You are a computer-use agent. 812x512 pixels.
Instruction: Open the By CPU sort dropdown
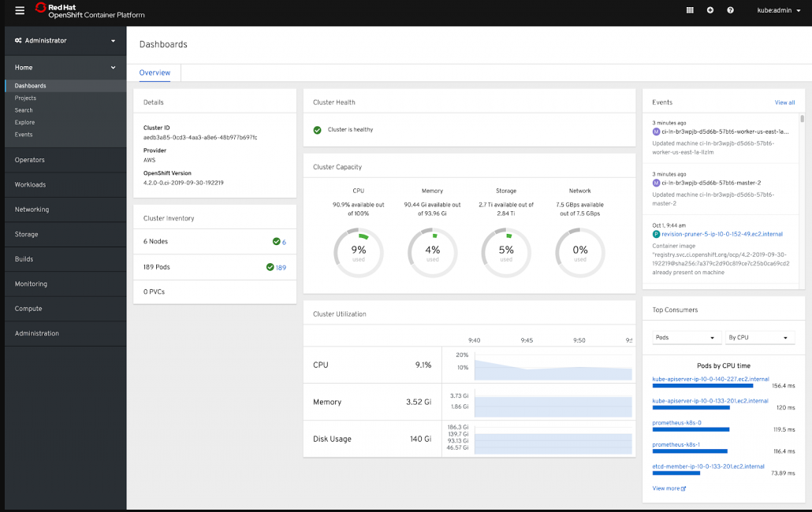[759, 337]
